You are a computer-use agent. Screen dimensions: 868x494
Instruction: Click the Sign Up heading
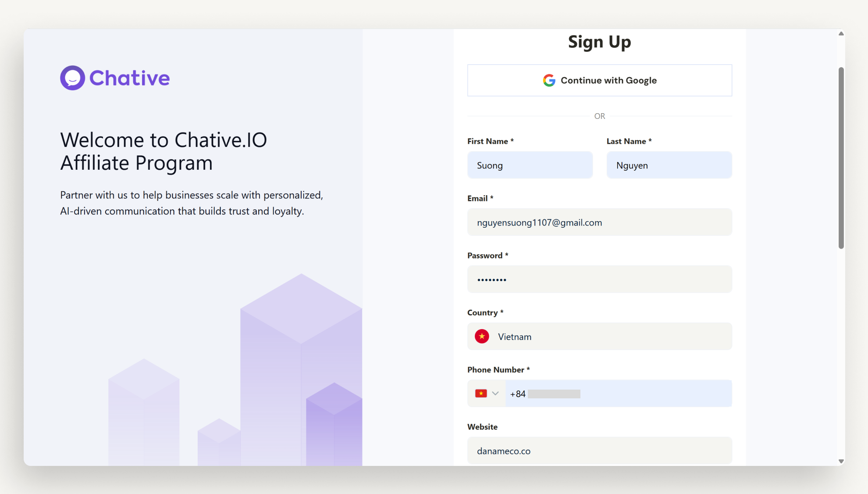(x=599, y=42)
